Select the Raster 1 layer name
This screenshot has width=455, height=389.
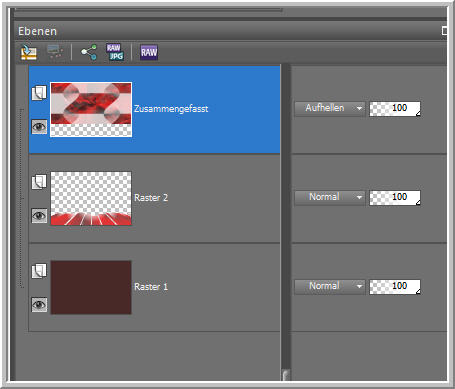(x=151, y=287)
